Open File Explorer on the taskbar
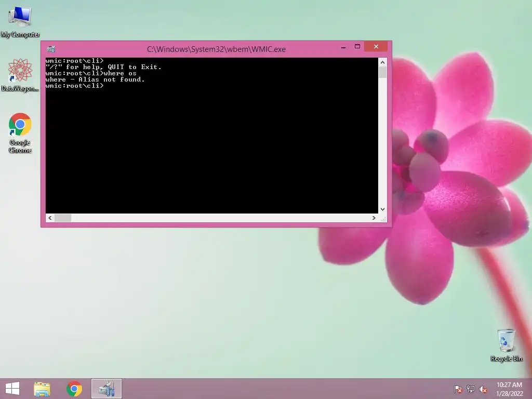Image resolution: width=532 pixels, height=399 pixels. click(x=42, y=389)
